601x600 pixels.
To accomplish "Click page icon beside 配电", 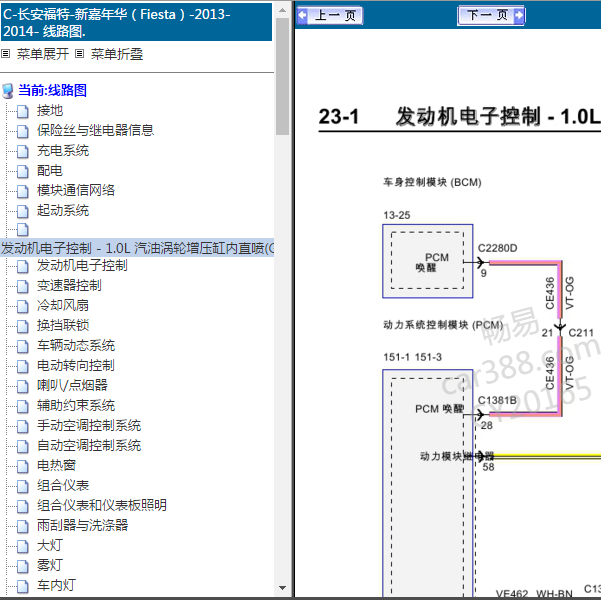I will tap(23, 171).
